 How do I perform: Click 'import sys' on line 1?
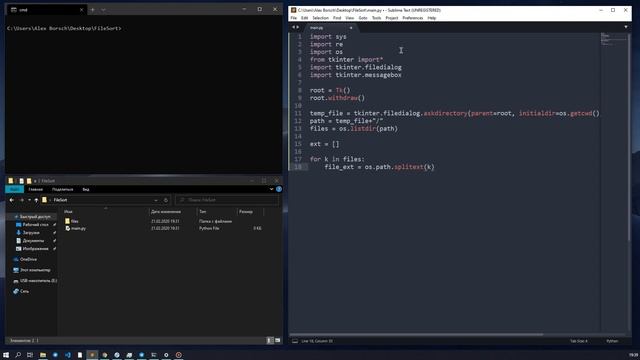328,37
